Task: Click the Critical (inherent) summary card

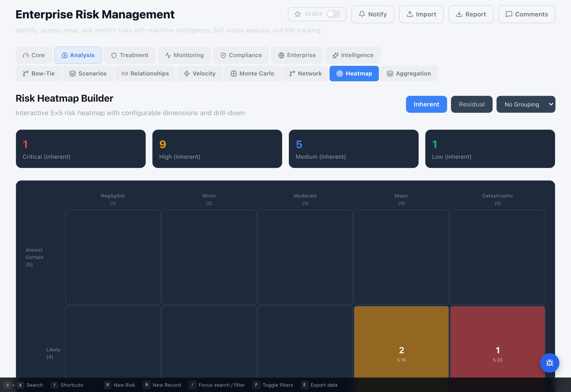Action: [81, 149]
